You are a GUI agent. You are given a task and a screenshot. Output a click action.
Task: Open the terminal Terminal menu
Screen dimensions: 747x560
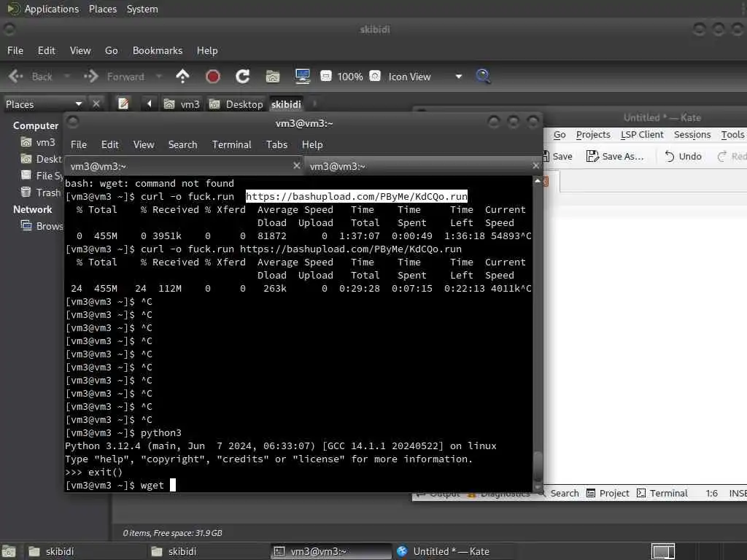[x=231, y=145]
